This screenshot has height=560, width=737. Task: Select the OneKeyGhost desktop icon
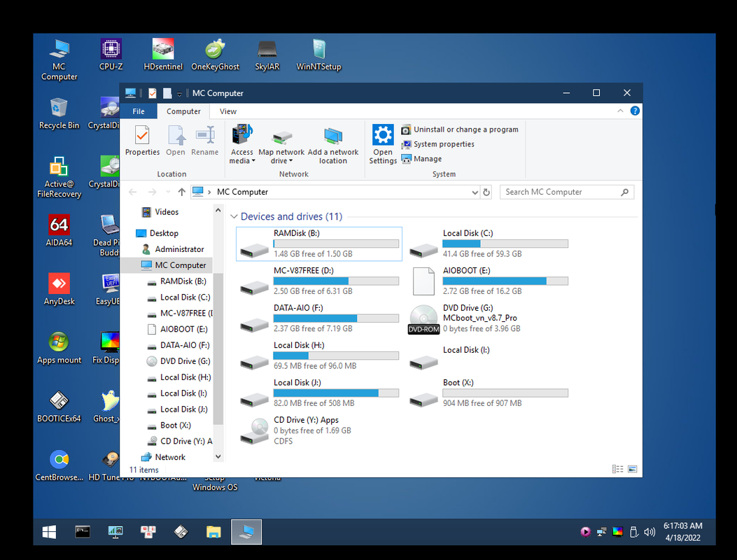(x=216, y=54)
